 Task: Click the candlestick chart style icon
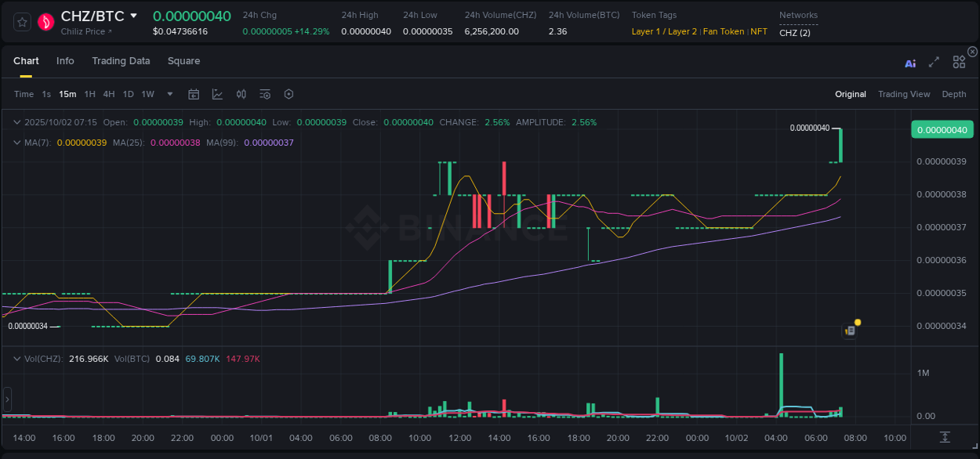pos(241,94)
